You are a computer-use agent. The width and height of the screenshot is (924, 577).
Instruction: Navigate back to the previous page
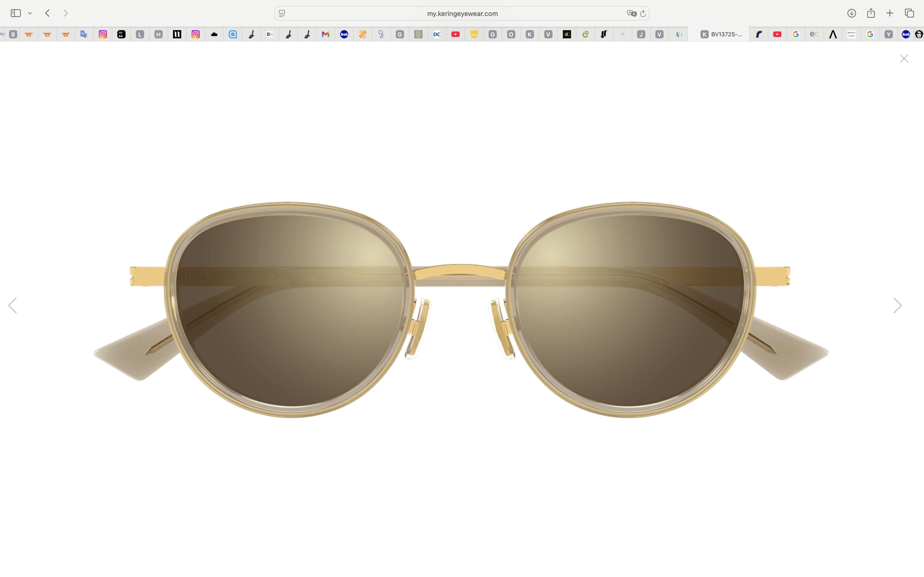[x=47, y=13]
